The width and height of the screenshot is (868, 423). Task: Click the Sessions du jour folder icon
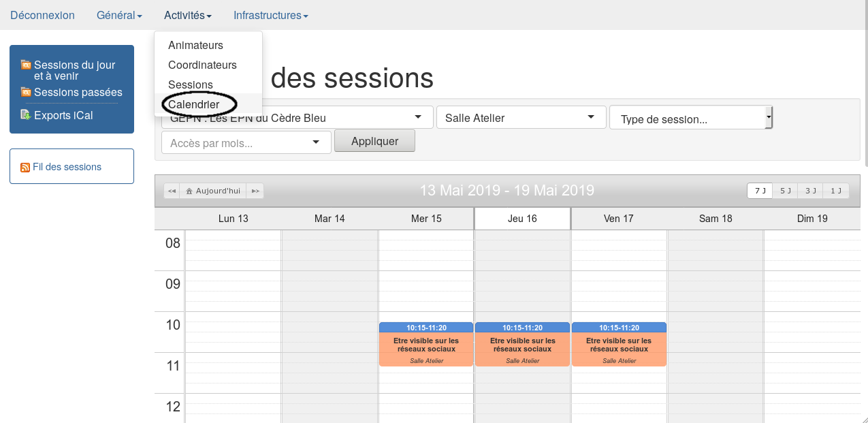click(26, 65)
